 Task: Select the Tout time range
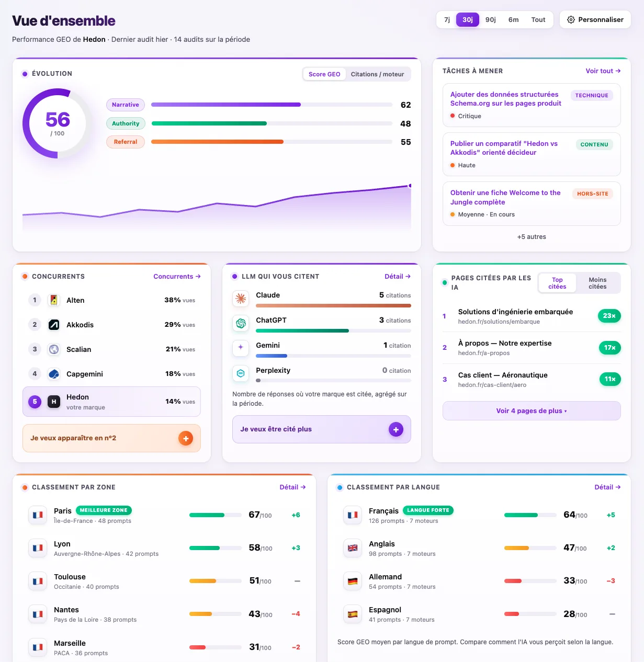[538, 20]
